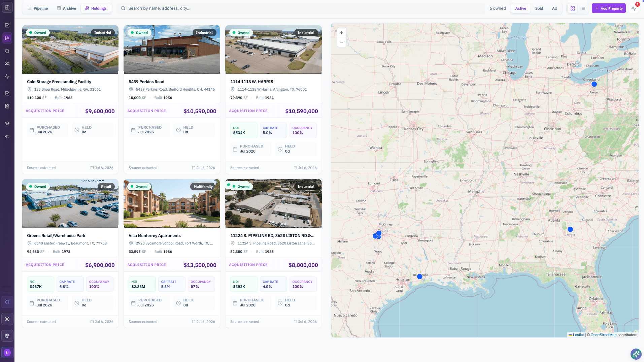Click the $9,600,000 acquisition price
Image resolution: width=644 pixels, height=362 pixels.
pos(100,111)
